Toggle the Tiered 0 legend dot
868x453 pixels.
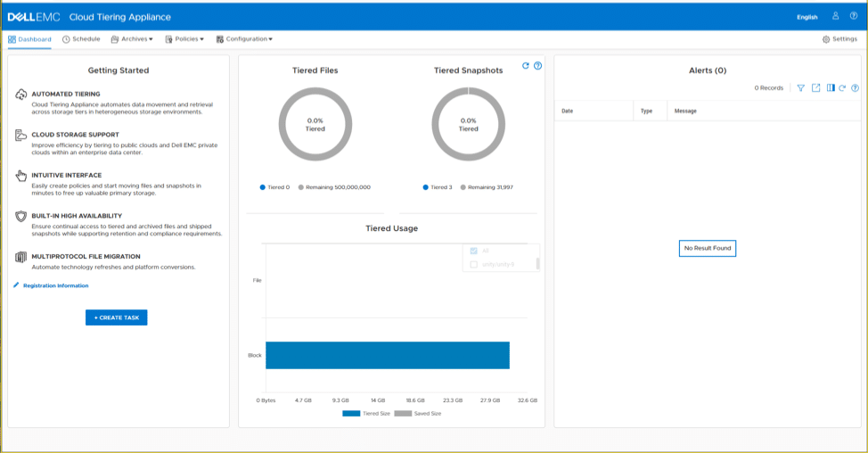(262, 187)
